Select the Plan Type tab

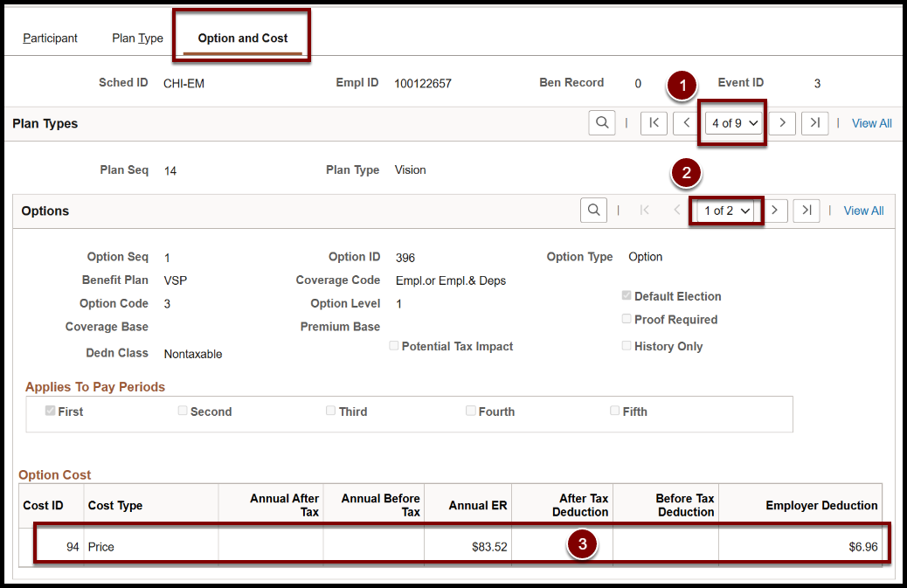click(x=137, y=38)
